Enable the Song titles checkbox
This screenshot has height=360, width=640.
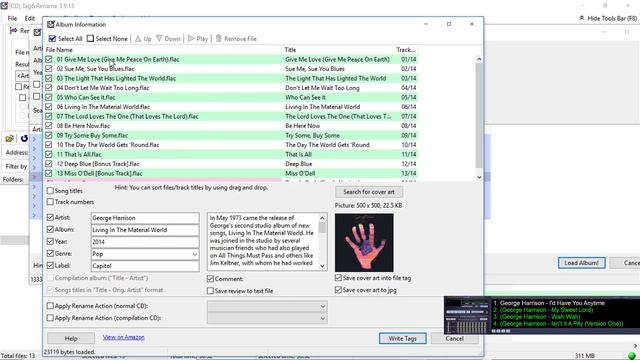(50, 191)
